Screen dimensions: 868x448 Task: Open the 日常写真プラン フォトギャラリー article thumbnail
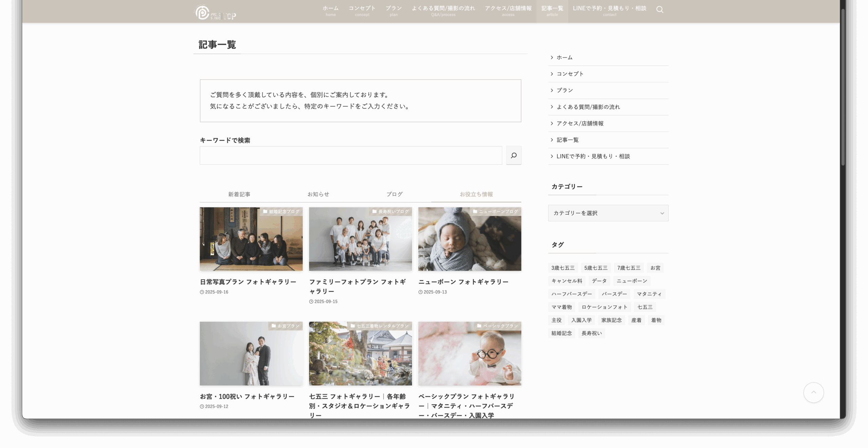tap(251, 239)
